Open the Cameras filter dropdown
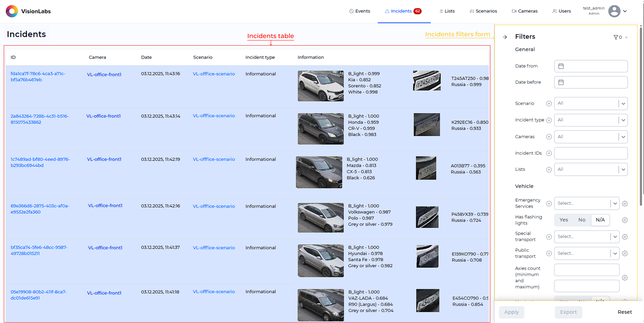The height and width of the screenshot is (323, 644). click(623, 137)
